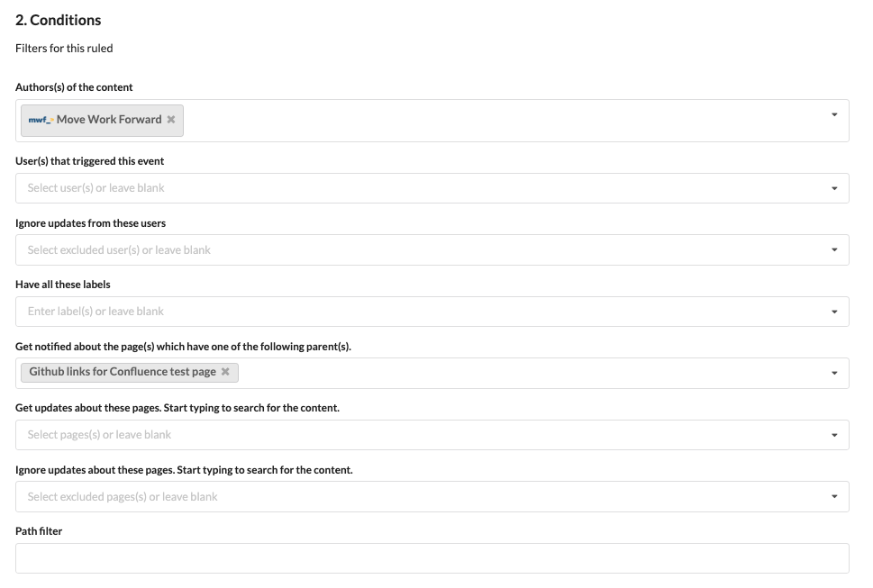This screenshot has height=588, width=873.
Task: Click empty space in Authors field to add author
Action: tap(496, 121)
